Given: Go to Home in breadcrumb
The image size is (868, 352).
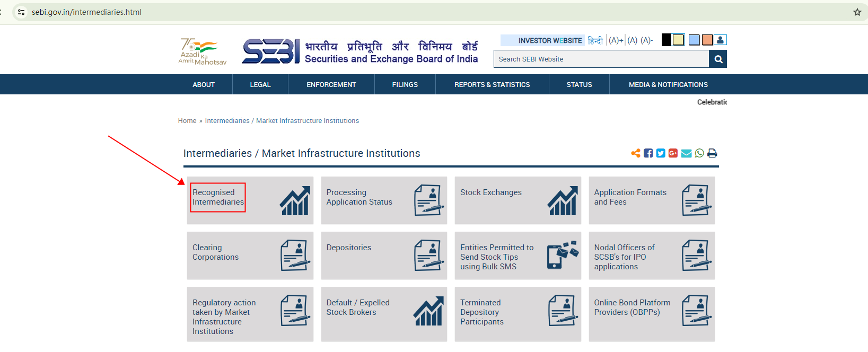Looking at the screenshot, I should click(187, 121).
